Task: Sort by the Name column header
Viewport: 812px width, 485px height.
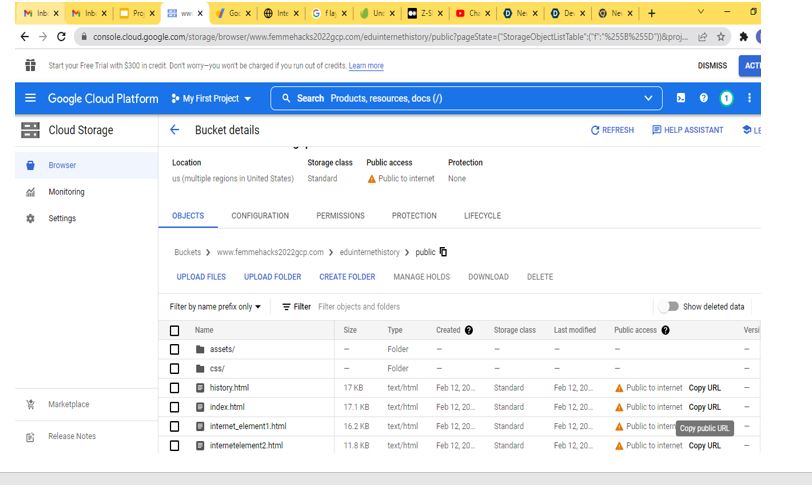Action: pyautogui.click(x=204, y=330)
